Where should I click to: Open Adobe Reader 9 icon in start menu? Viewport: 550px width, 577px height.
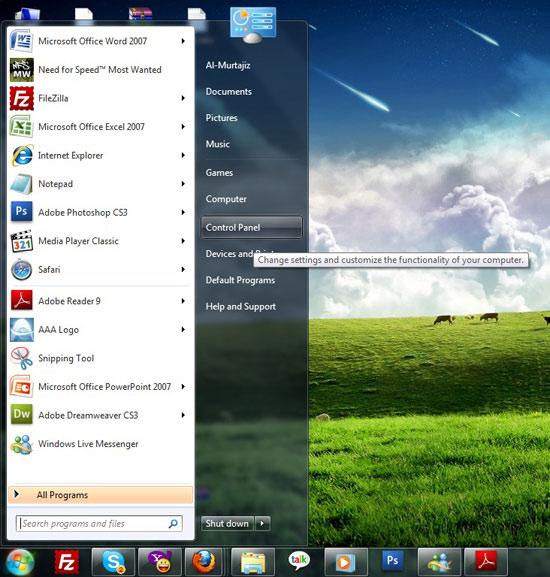[21, 301]
